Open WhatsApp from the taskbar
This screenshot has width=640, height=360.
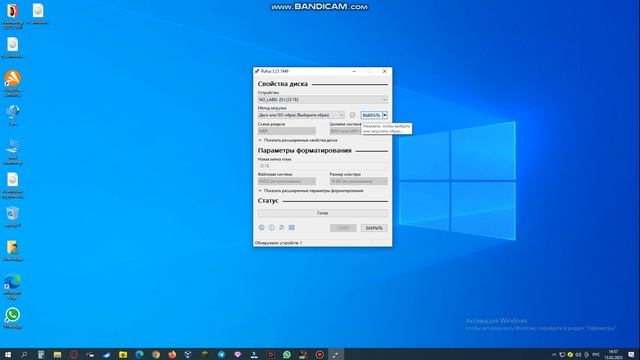click(287, 354)
